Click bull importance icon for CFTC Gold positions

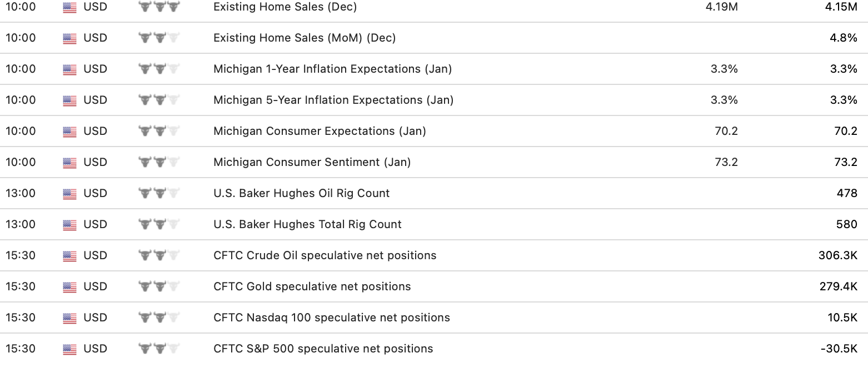[159, 287]
